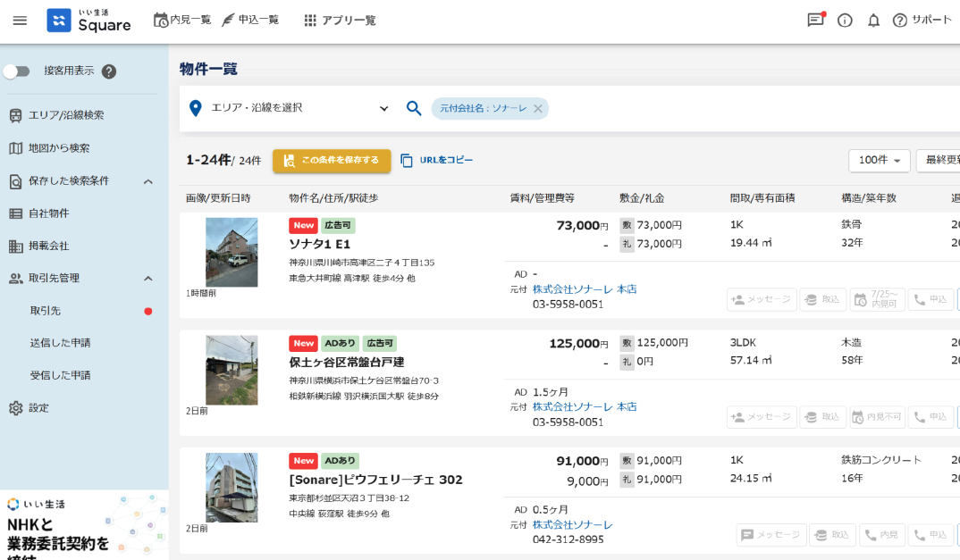Click the information circle icon

pyautogui.click(x=845, y=21)
